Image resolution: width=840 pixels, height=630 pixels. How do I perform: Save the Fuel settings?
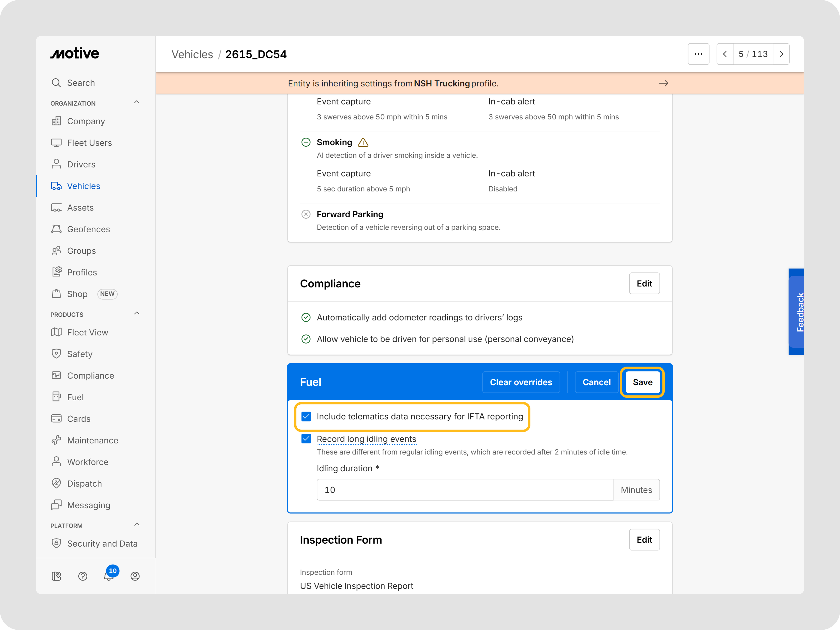click(642, 382)
